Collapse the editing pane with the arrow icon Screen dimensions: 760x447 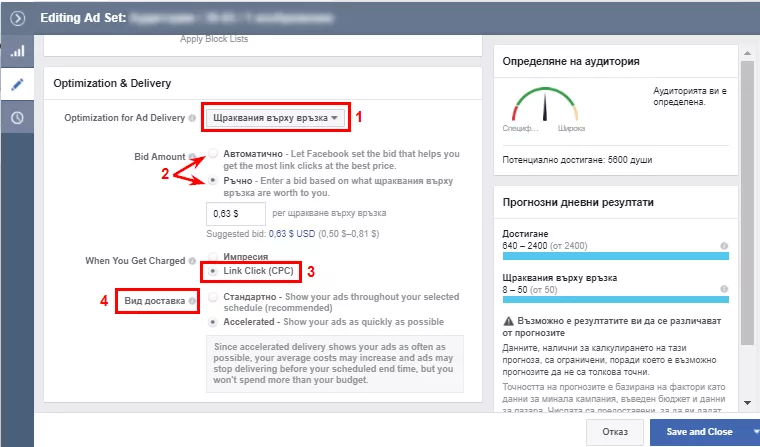17,18
